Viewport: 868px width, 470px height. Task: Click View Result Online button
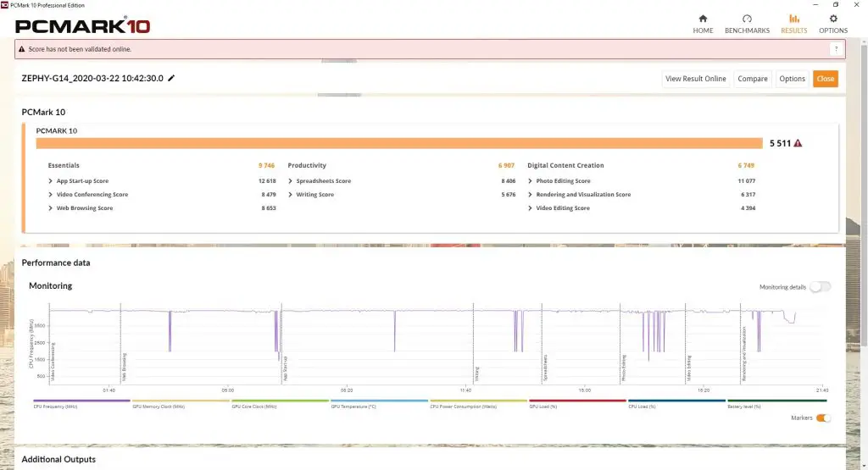pos(695,79)
